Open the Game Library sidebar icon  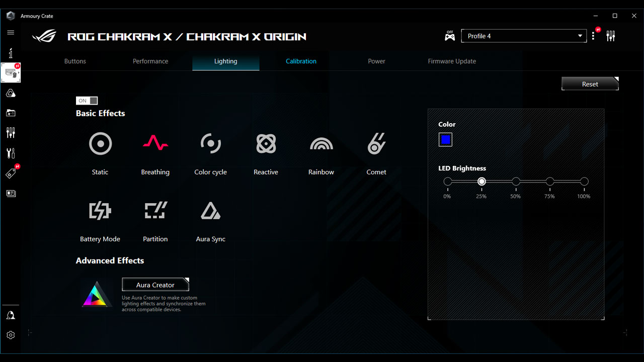[x=11, y=113]
